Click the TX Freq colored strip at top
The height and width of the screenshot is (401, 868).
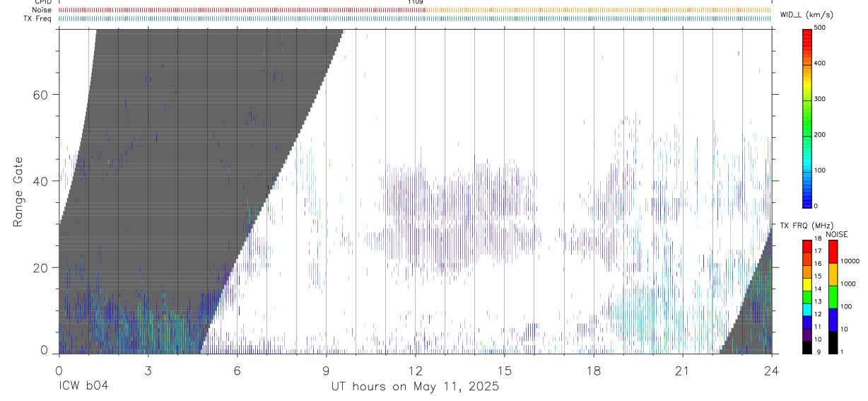(415, 18)
